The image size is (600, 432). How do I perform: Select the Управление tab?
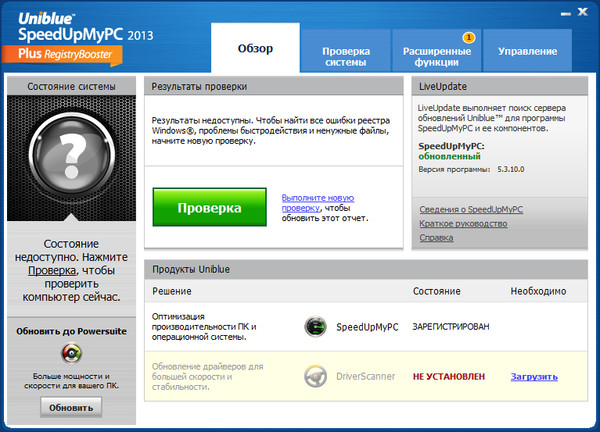point(527,51)
